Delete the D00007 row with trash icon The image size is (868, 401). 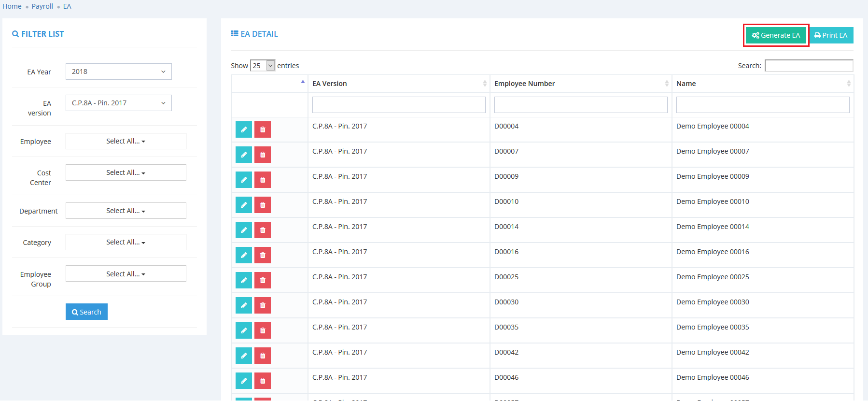tap(263, 155)
